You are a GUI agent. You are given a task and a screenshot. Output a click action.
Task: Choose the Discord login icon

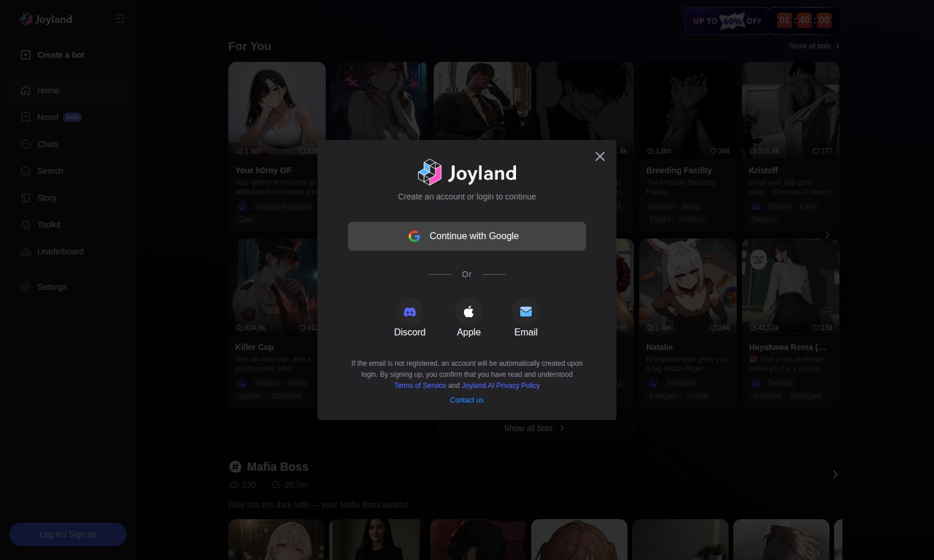410,312
